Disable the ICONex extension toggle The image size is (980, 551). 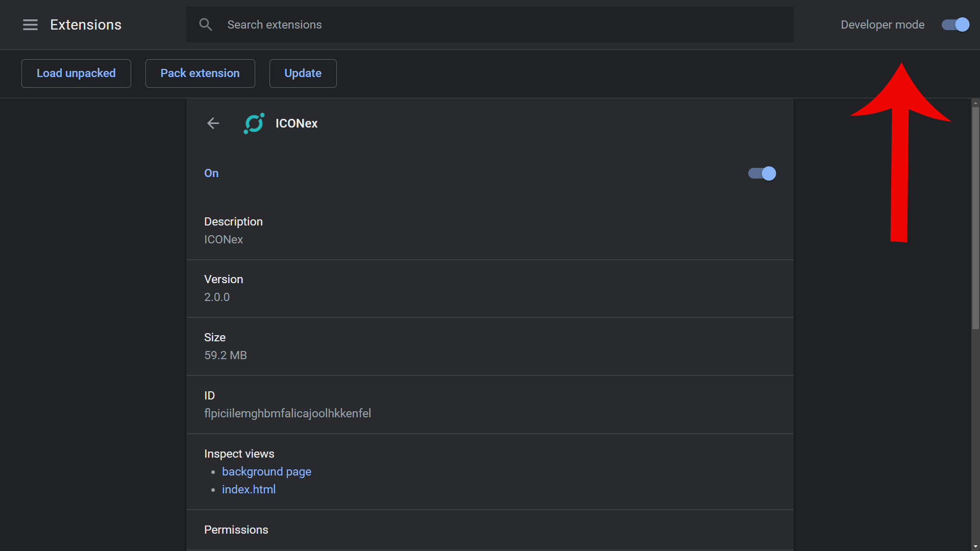[x=762, y=173]
